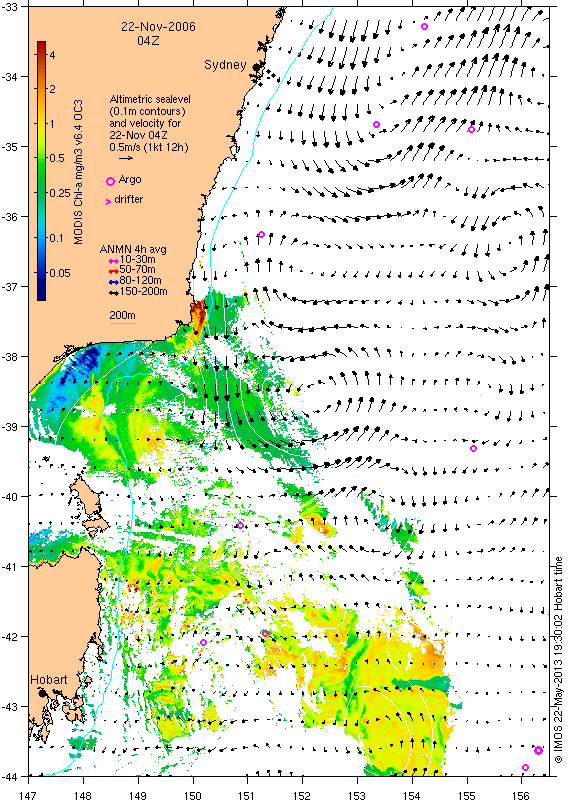Click the 'drifter' legend label
The height and width of the screenshot is (800, 570).
(x=129, y=199)
